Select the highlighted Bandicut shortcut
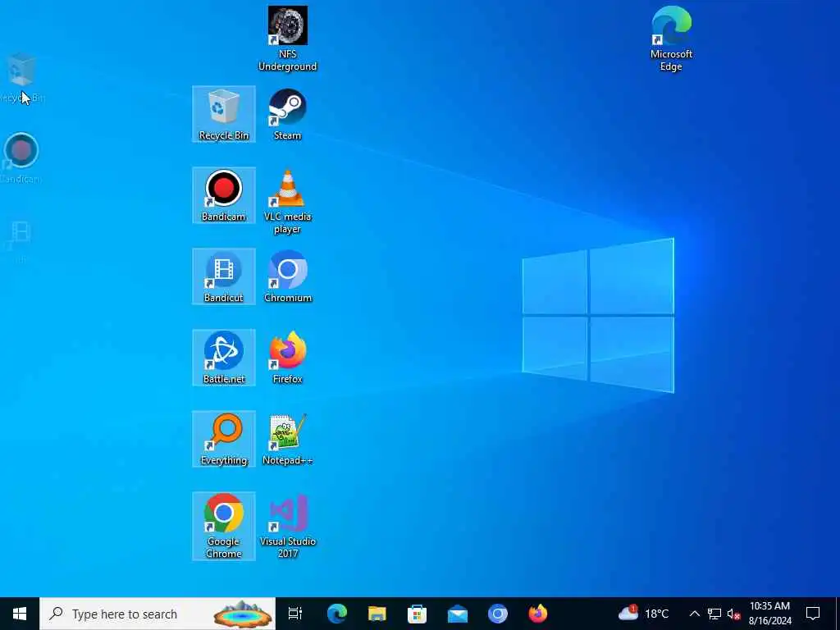This screenshot has width=840, height=630. point(224,276)
